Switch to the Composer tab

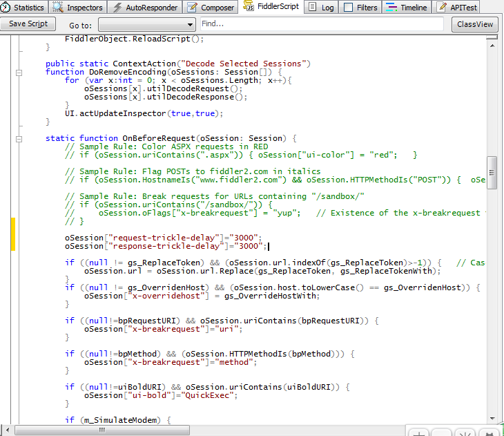pyautogui.click(x=211, y=7)
